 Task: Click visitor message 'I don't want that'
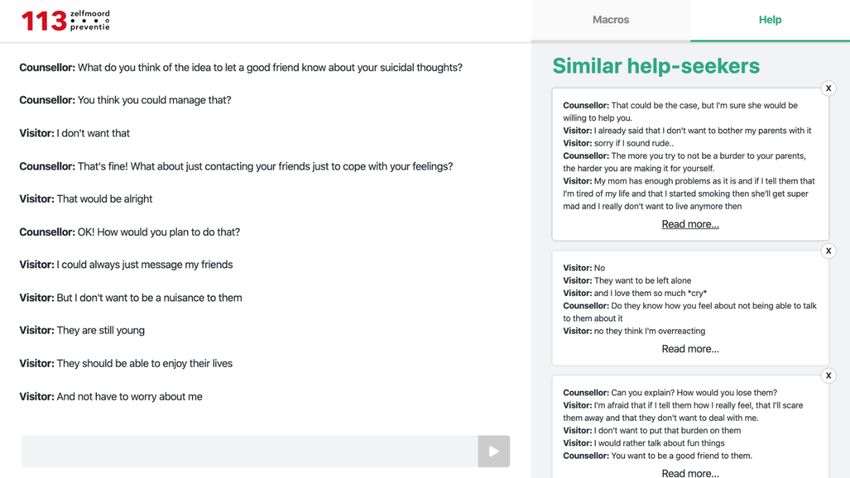(75, 133)
